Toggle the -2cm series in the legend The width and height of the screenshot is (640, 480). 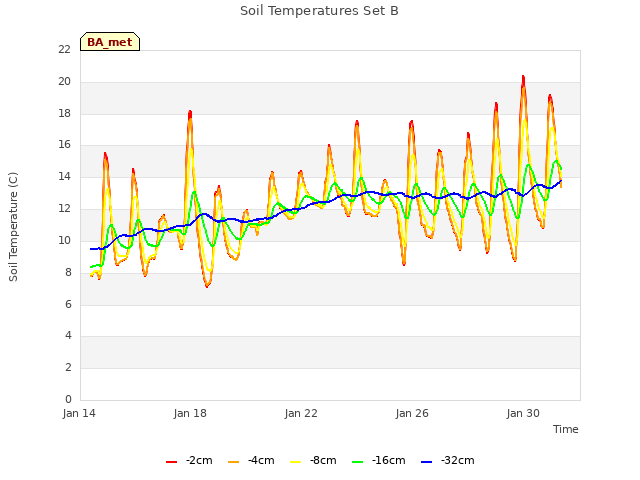click(x=189, y=460)
